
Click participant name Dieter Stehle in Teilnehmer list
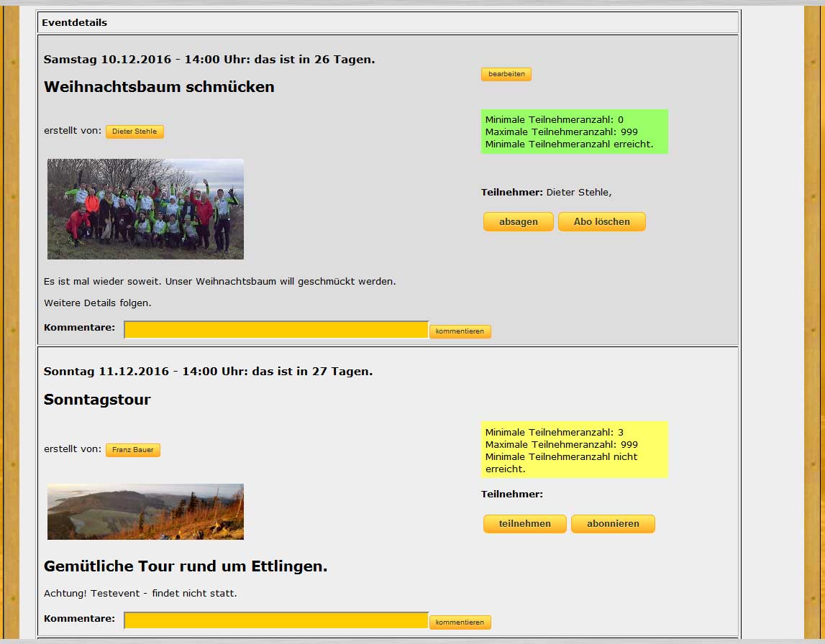tap(579, 193)
